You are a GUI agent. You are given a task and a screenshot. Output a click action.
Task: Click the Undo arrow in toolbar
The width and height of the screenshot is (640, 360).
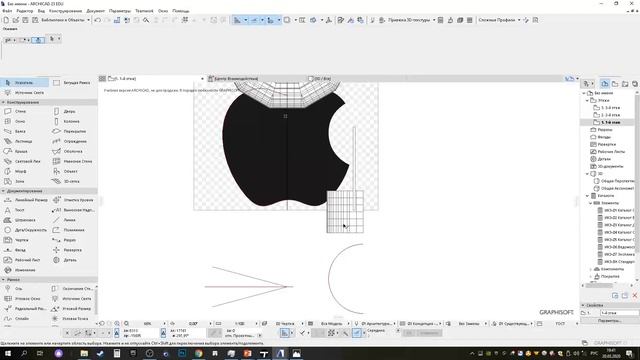[98, 20]
